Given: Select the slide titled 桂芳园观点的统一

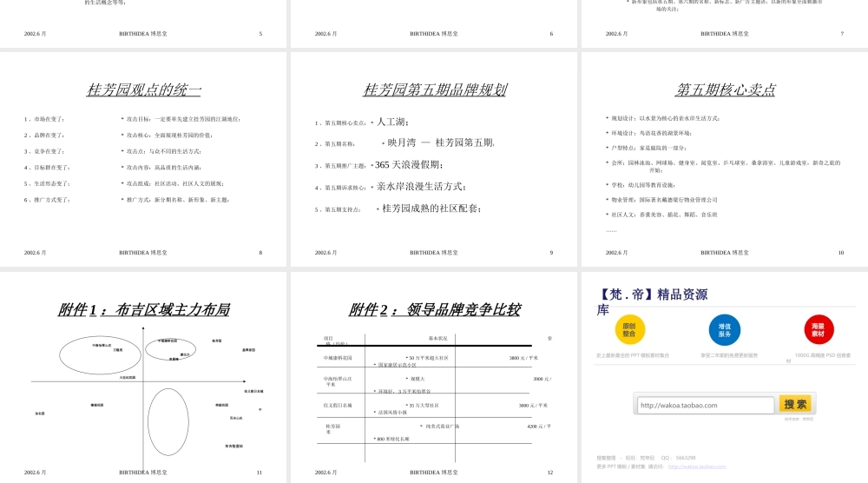Looking at the screenshot, I should click(x=143, y=160).
